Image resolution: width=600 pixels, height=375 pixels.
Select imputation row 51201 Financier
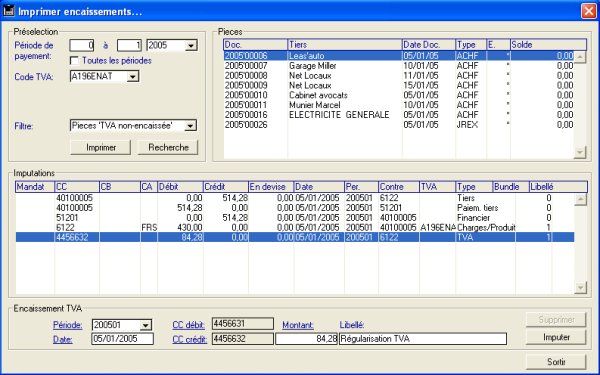point(295,218)
